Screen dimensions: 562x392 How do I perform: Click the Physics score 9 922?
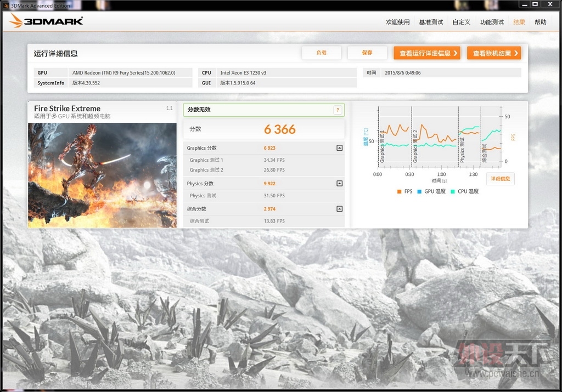point(269,183)
